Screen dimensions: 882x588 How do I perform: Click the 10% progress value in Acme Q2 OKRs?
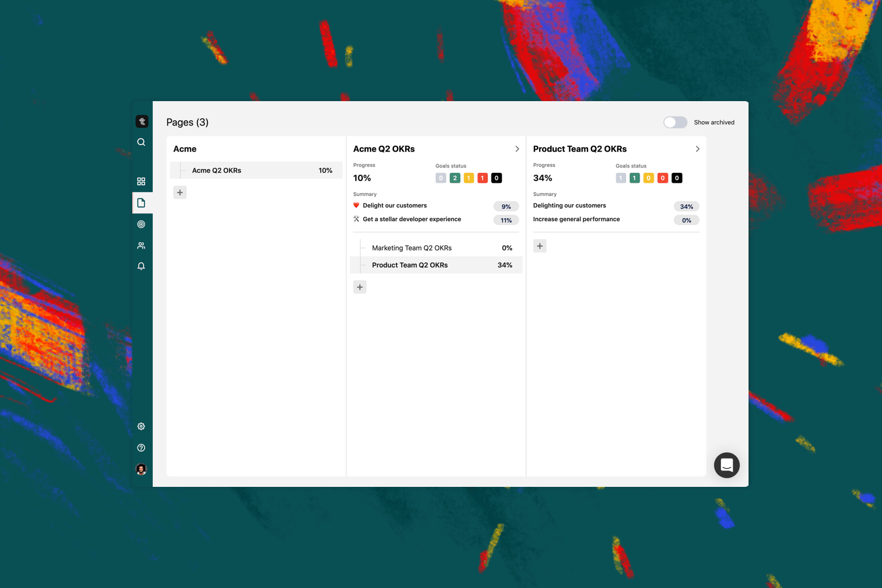(x=362, y=178)
